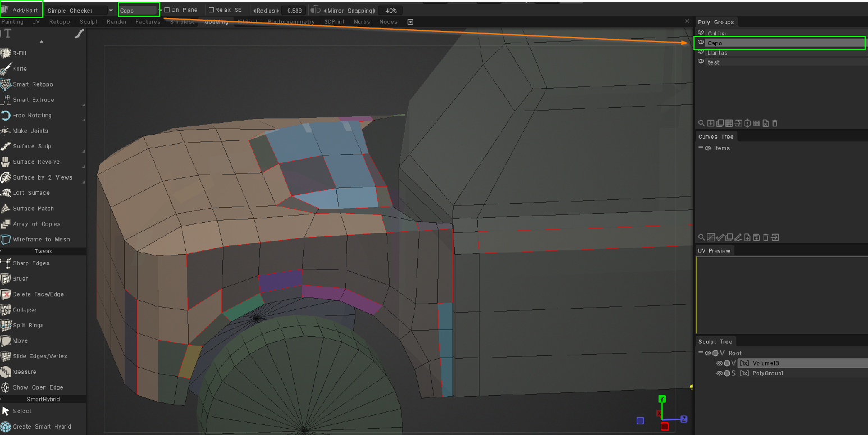Select the PolyGroup1 item in Sculpt Tree

click(761, 373)
